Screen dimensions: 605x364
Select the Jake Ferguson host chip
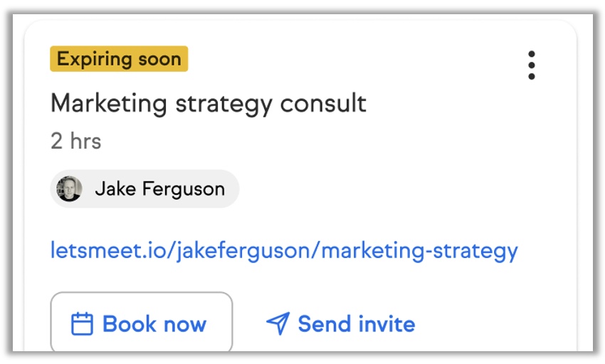144,189
